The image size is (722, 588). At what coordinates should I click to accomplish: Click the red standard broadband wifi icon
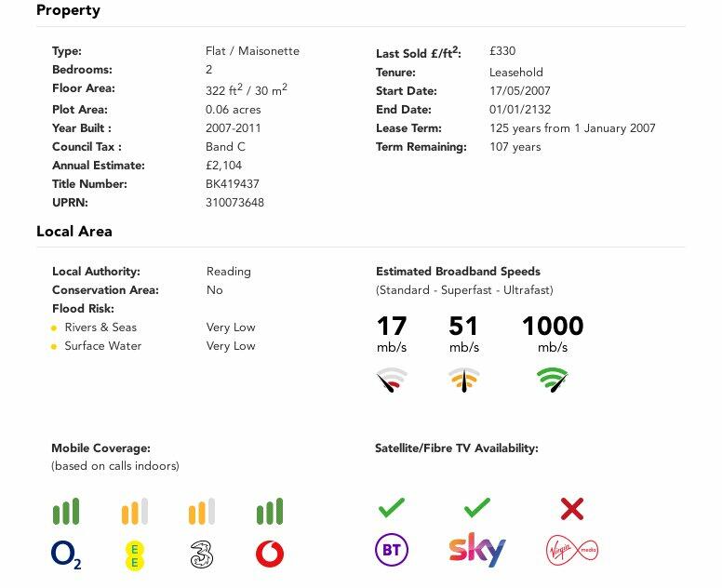[x=392, y=380]
